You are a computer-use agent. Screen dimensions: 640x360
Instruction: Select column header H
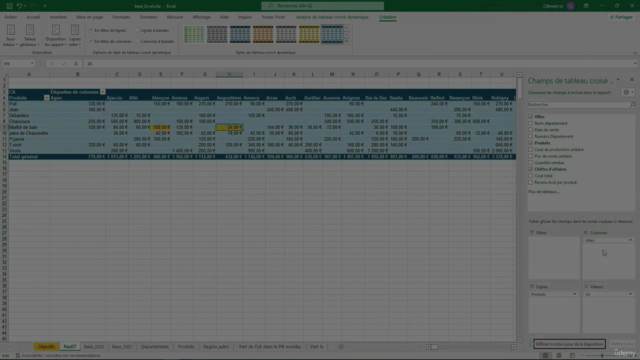pyautogui.click(x=229, y=74)
